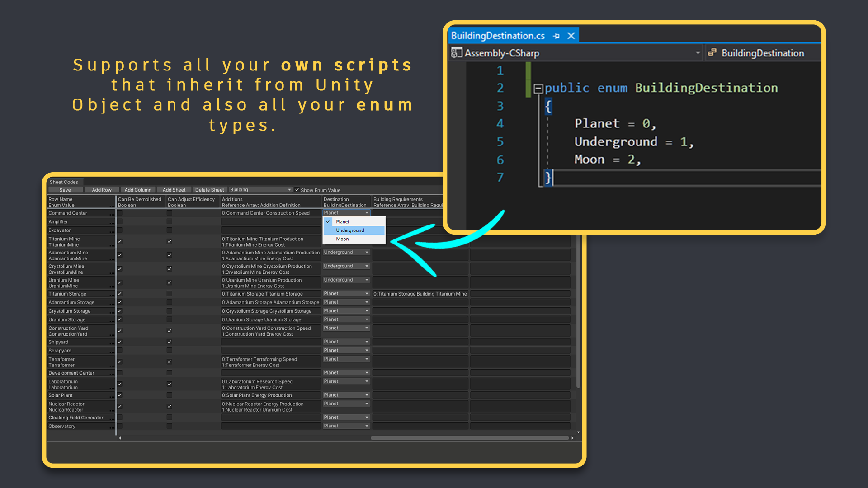Uncheck Can Adjust Efficiency for Adamantium Mine
This screenshot has width=868, height=488.
(170, 255)
